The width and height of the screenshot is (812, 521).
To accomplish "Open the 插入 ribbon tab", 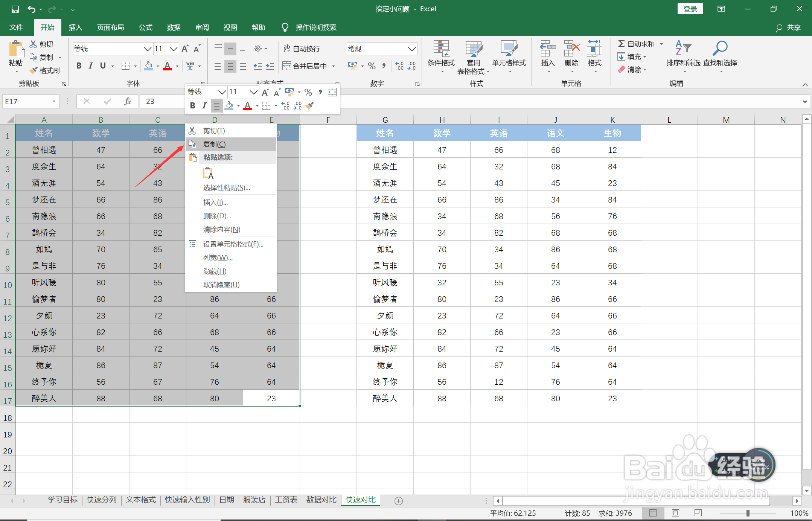I will (75, 27).
